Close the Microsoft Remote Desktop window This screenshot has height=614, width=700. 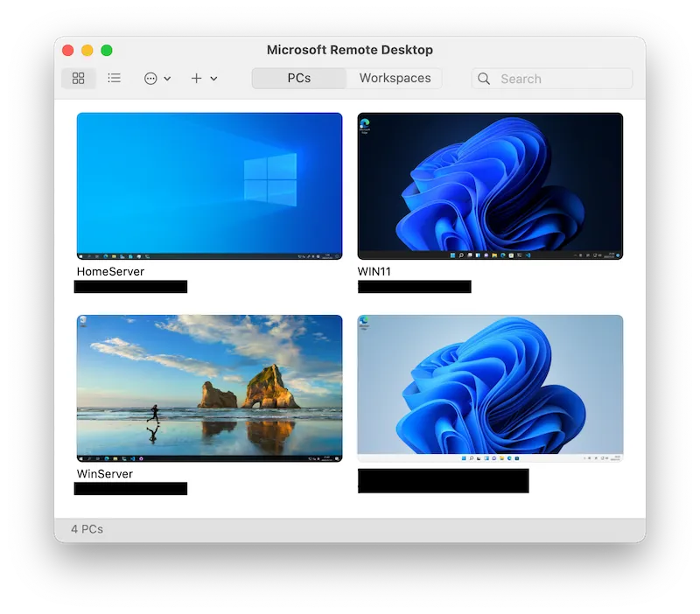tap(68, 51)
